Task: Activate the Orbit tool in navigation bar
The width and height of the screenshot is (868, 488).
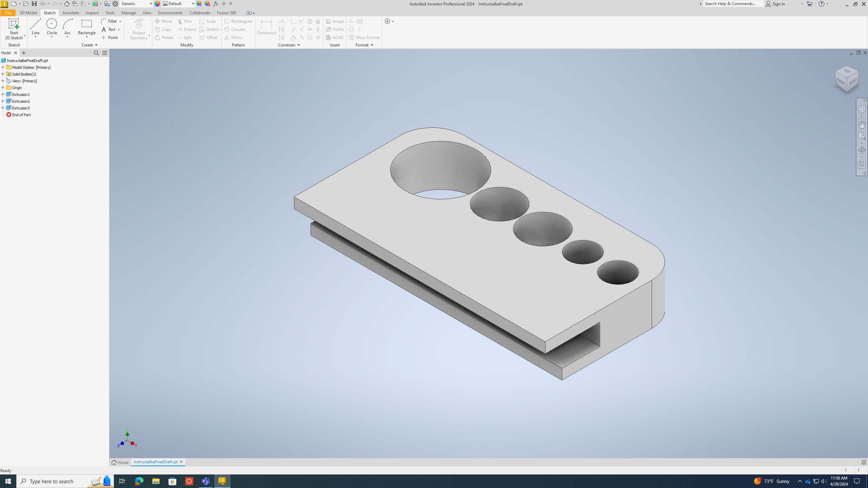Action: (x=862, y=150)
